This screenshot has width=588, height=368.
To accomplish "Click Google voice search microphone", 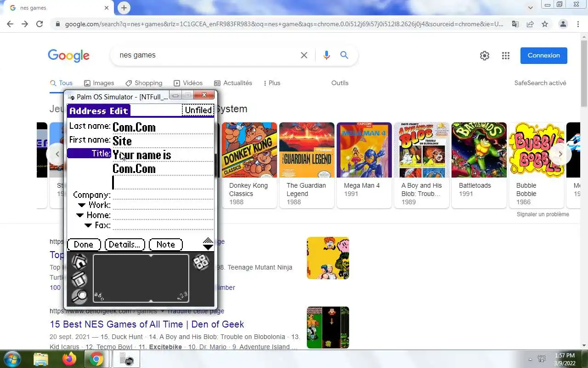I will click(x=326, y=55).
